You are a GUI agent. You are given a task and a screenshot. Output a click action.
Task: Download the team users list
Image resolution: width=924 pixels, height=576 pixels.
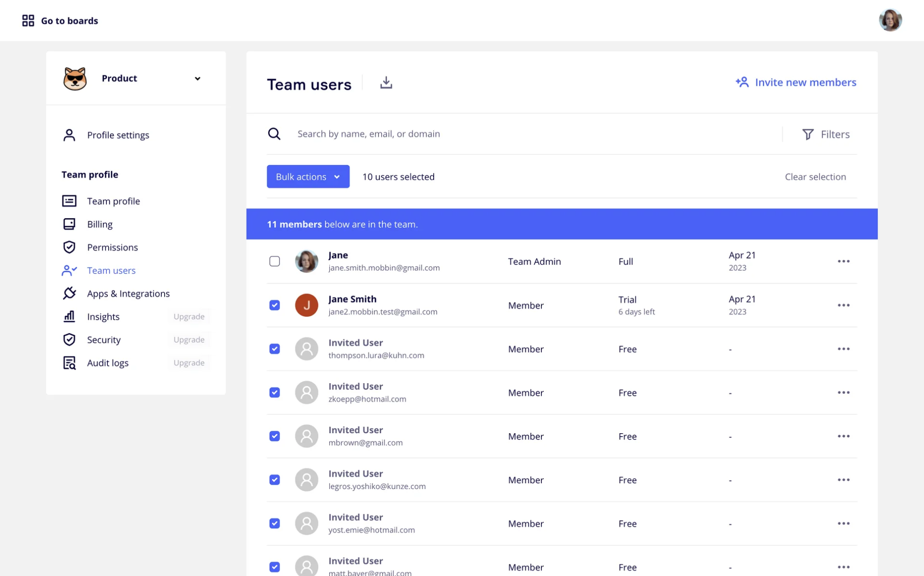pyautogui.click(x=386, y=83)
